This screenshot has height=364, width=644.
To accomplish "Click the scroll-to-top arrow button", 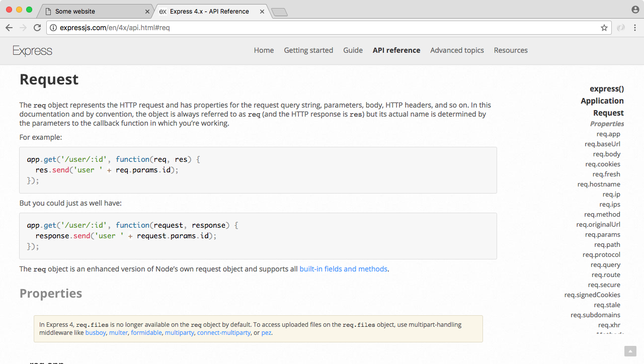I will click(630, 351).
